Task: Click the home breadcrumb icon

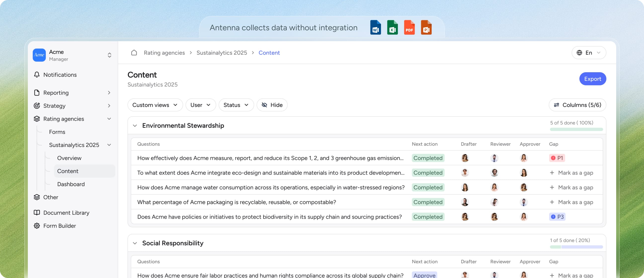Action: [x=134, y=53]
